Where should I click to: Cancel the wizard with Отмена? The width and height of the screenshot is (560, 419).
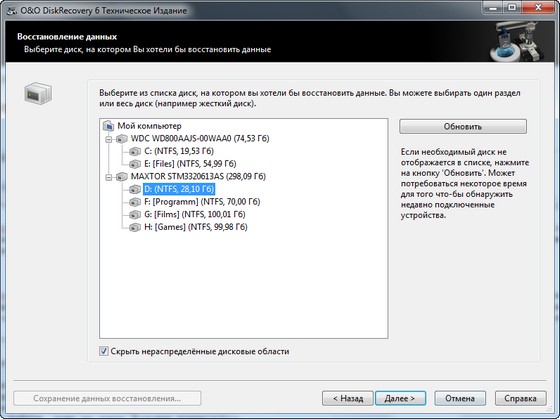[460, 398]
